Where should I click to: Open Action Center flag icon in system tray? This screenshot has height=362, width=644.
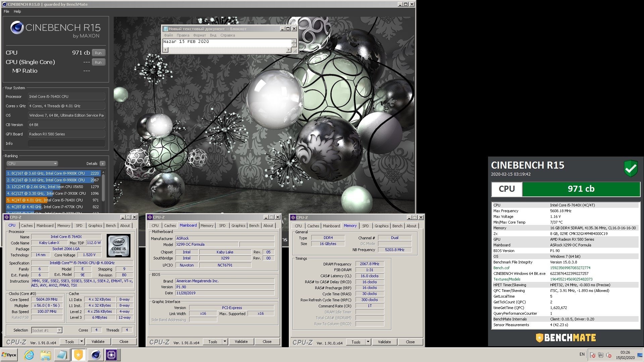point(593,355)
